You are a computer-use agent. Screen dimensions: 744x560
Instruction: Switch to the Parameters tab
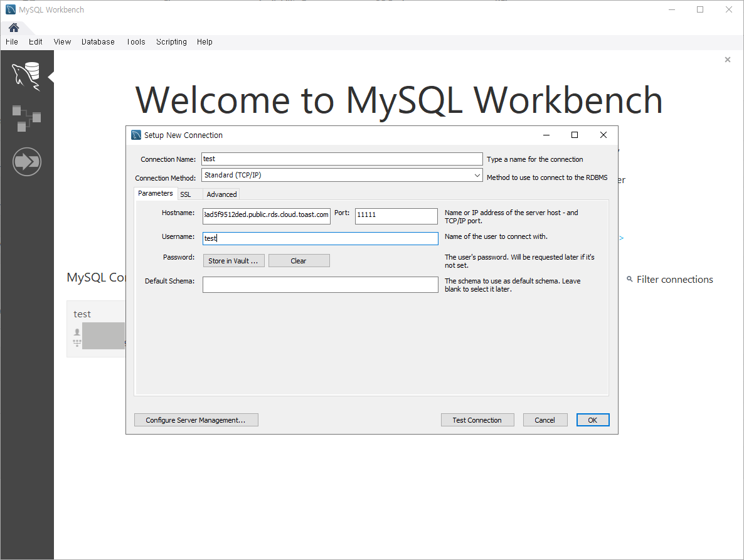(155, 194)
